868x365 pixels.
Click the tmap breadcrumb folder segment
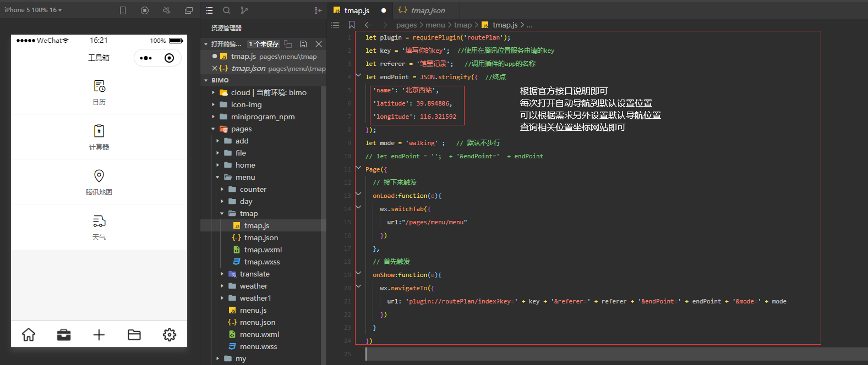click(x=463, y=25)
